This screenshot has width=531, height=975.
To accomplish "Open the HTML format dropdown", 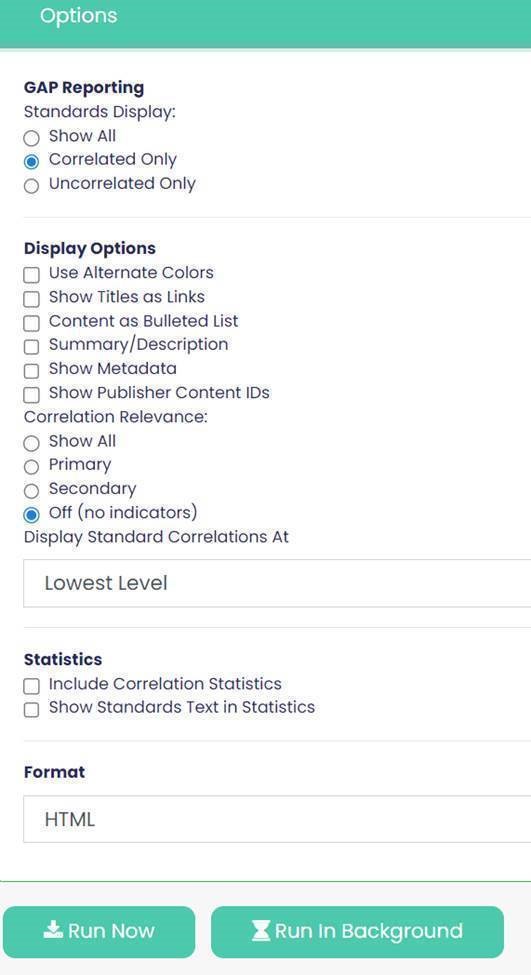I will click(x=277, y=819).
